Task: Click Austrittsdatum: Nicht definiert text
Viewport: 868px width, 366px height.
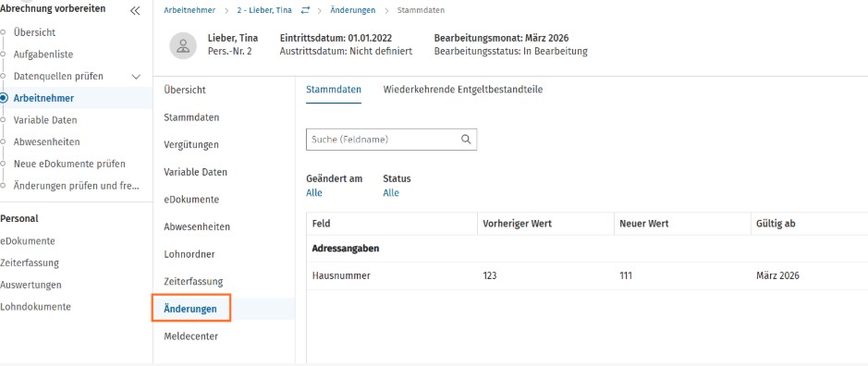Action: pos(346,52)
